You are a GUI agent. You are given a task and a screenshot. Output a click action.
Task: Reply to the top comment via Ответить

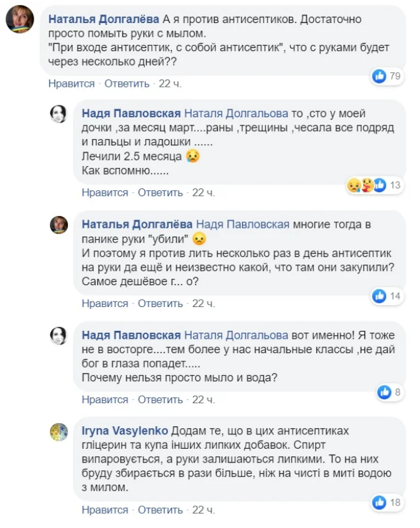(x=127, y=84)
